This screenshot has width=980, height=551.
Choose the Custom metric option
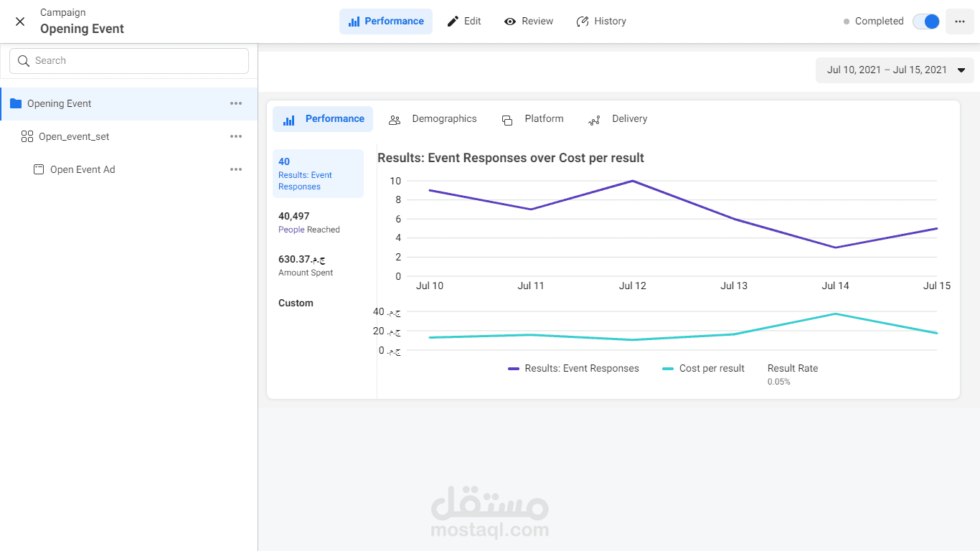coord(296,303)
